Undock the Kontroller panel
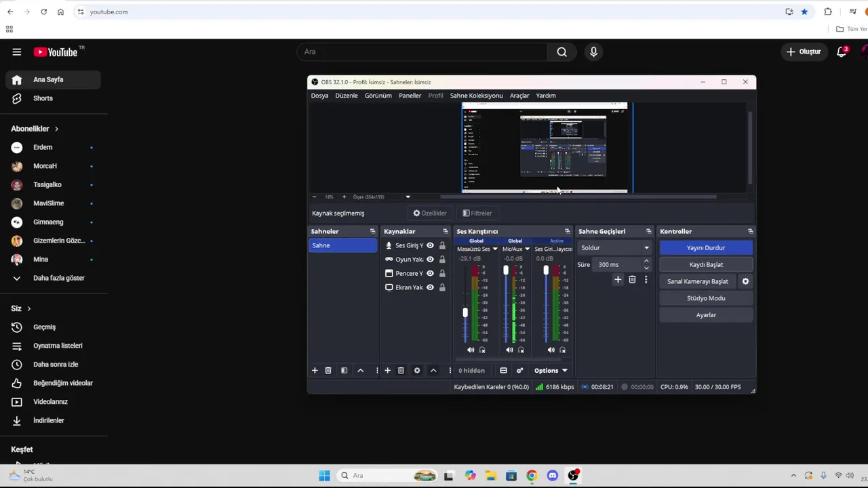This screenshot has height=488, width=868. tap(750, 231)
